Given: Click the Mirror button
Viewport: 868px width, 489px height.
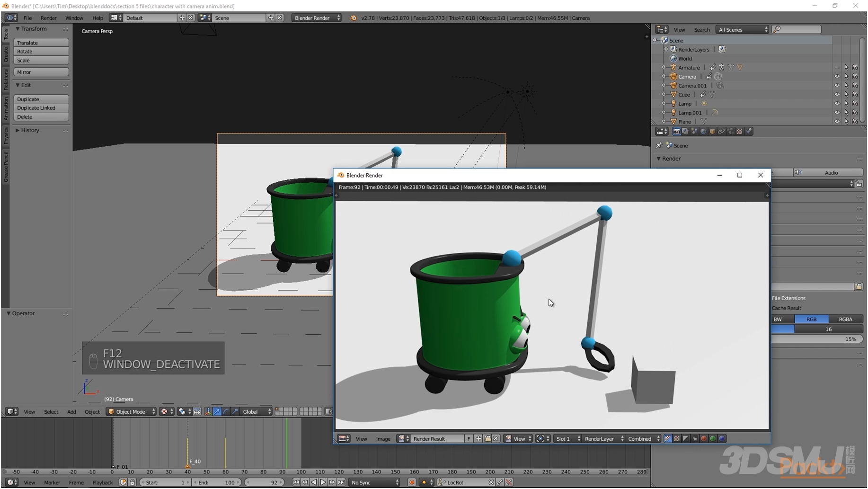Looking at the screenshot, I should point(41,72).
